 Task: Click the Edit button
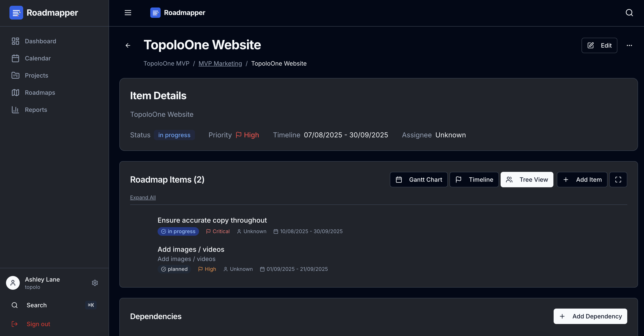coord(599,45)
